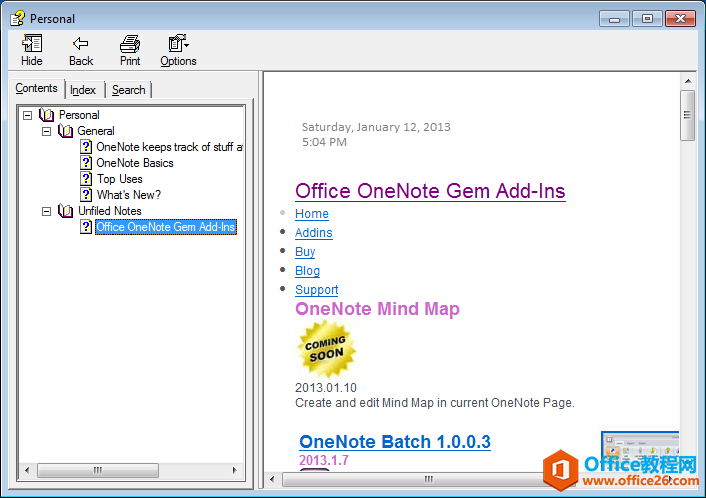The image size is (706, 498).
Task: Click the Coming Soon badge image
Action: click(x=326, y=349)
